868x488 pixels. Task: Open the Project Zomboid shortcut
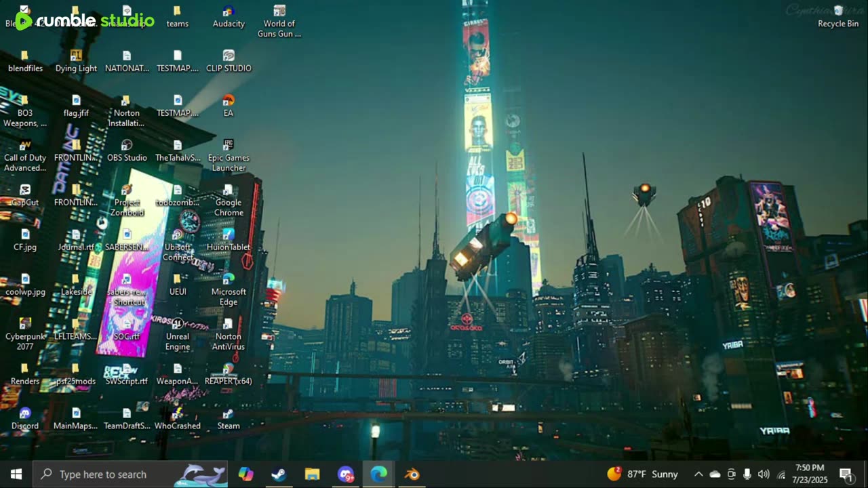(127, 200)
